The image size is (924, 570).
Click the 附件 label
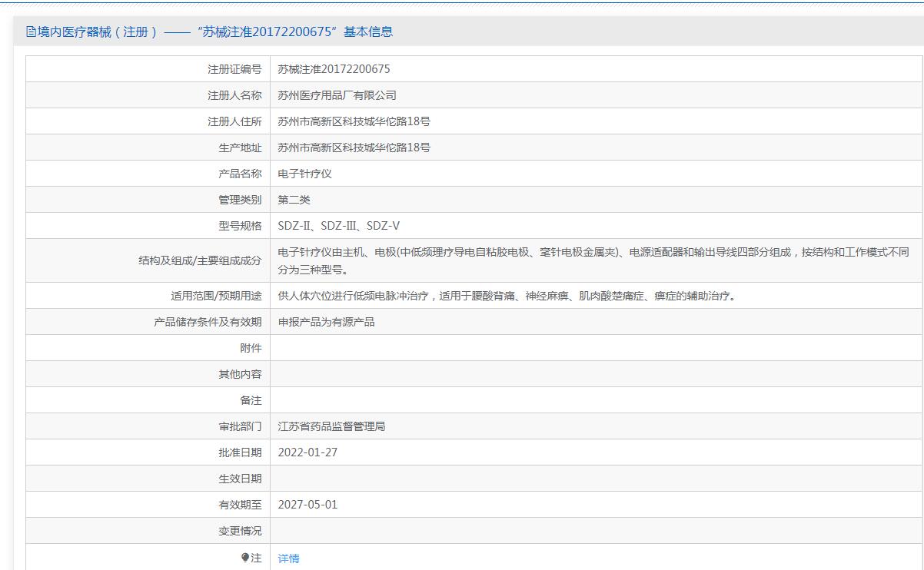pyautogui.click(x=251, y=348)
